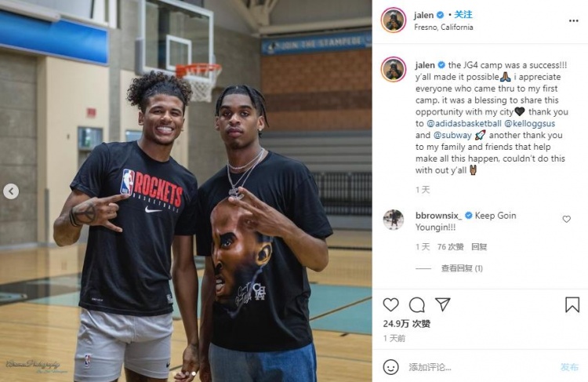The image size is (588, 382).
Task: Expand replies with 查看回复 (1)
Action: 462,268
